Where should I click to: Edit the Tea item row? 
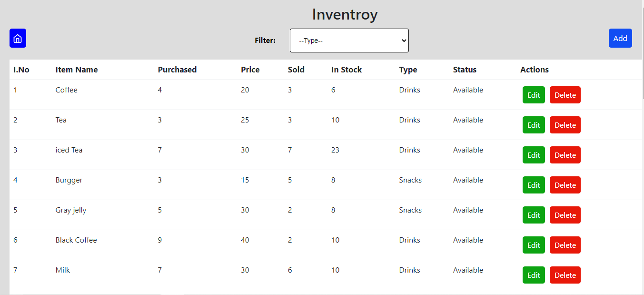click(x=534, y=125)
